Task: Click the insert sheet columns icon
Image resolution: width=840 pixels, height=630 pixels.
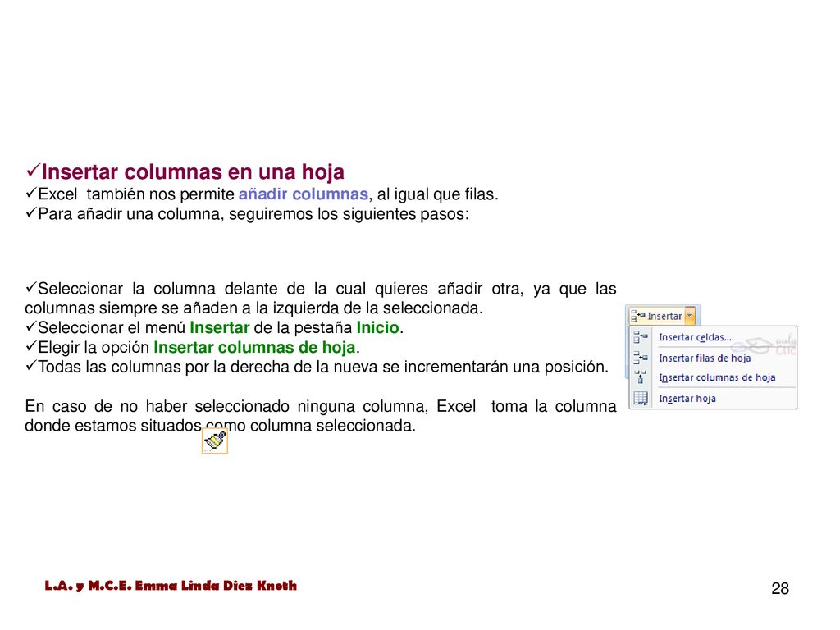Action: pyautogui.click(x=640, y=377)
